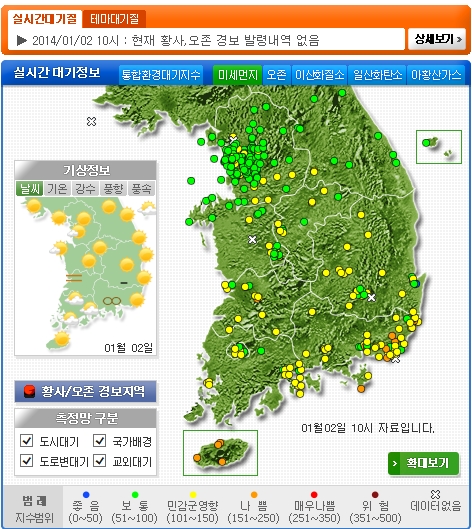Click the 데이터없음 X symbol in the legend

(x=435, y=494)
